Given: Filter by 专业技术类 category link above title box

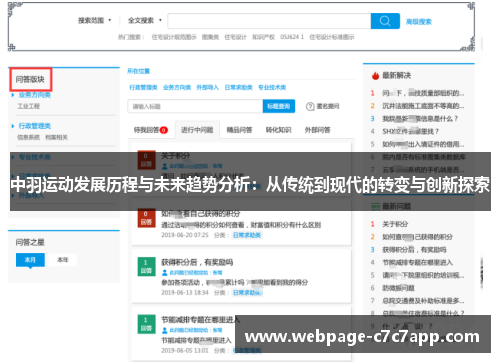Looking at the screenshot, I should 272,87.
